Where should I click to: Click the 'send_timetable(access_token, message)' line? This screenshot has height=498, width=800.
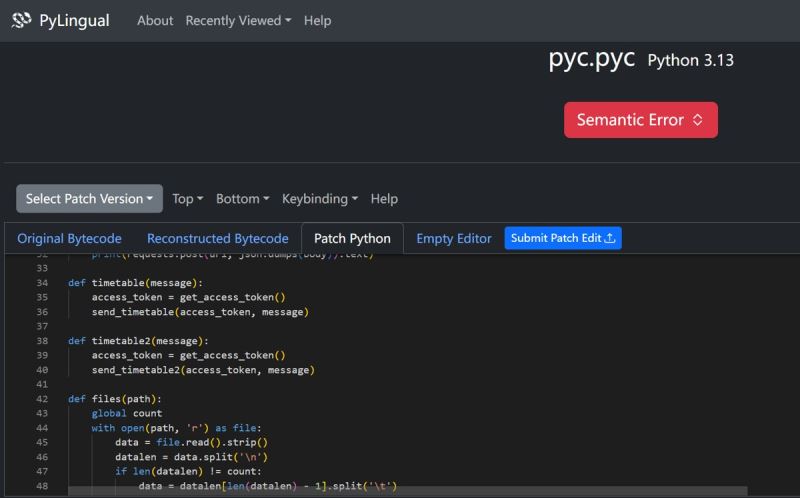200,312
